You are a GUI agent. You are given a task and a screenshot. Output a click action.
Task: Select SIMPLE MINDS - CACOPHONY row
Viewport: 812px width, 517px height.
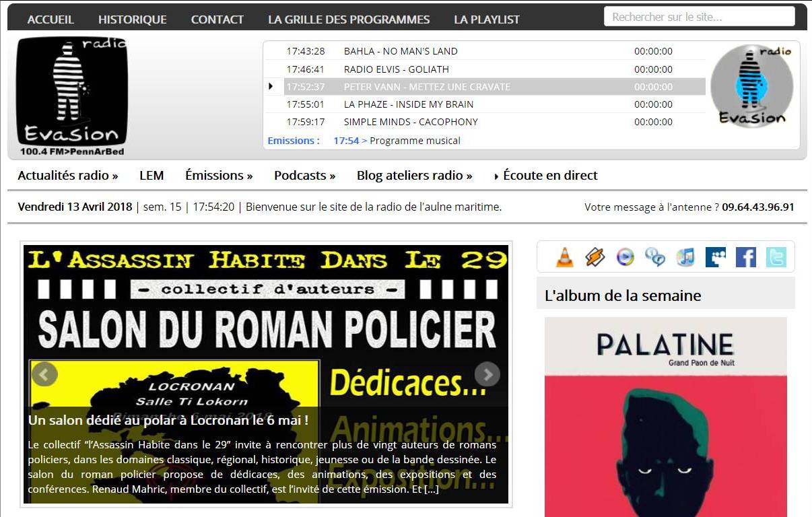[x=485, y=121]
